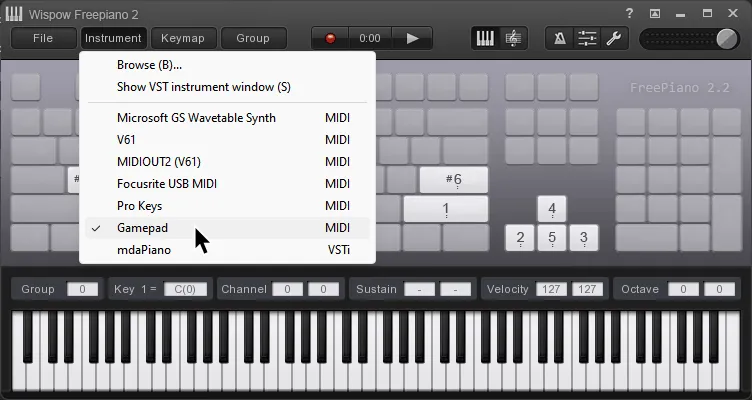Open the Keymap menu
The height and width of the screenshot is (400, 752).
point(183,38)
